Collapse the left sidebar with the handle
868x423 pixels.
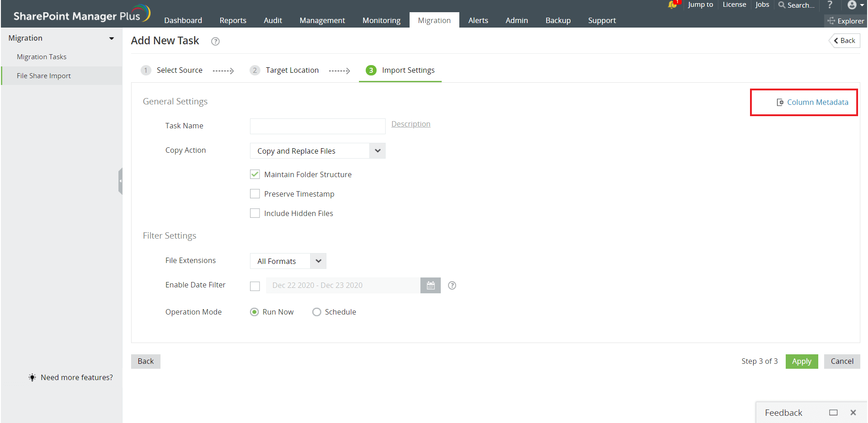coord(121,181)
